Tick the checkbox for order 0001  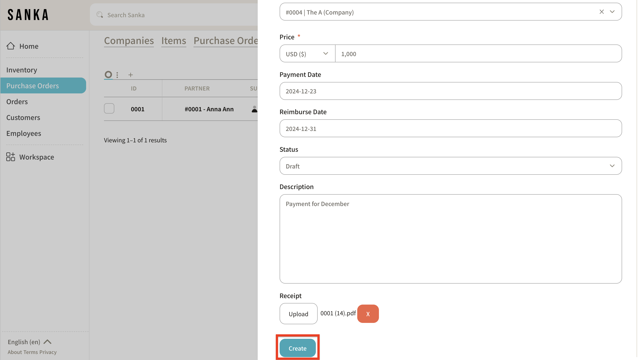point(109,109)
